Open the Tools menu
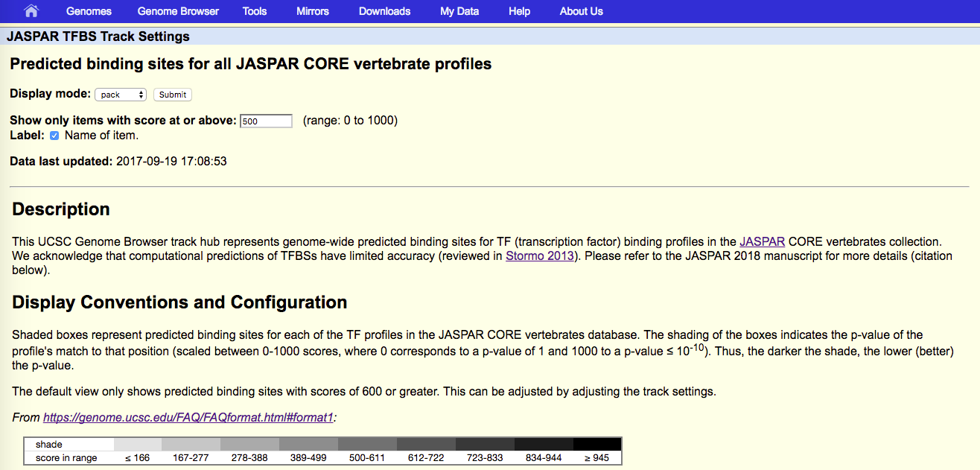980x470 pixels. (255, 11)
